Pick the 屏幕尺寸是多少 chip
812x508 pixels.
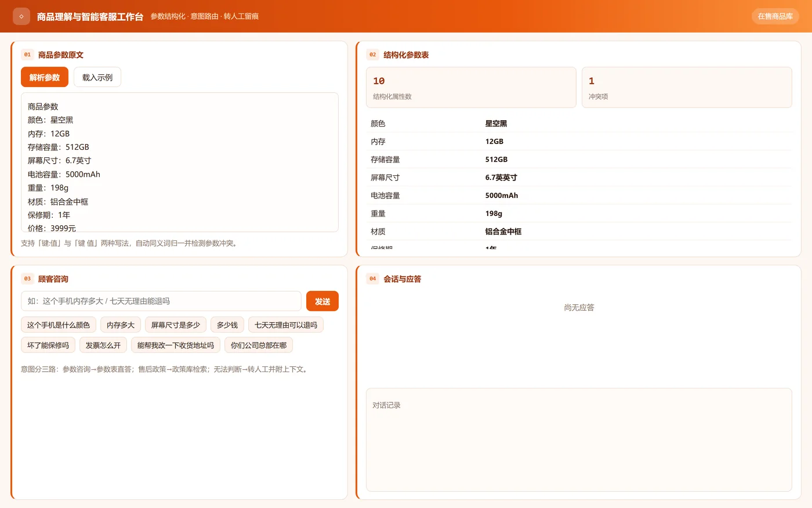(x=176, y=325)
